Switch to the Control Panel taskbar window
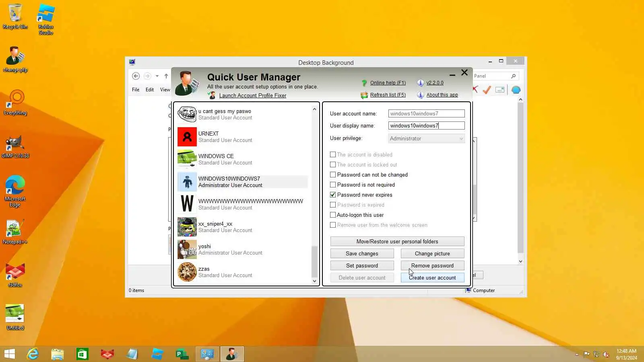Image resolution: width=644 pixels, height=362 pixels. [207, 354]
